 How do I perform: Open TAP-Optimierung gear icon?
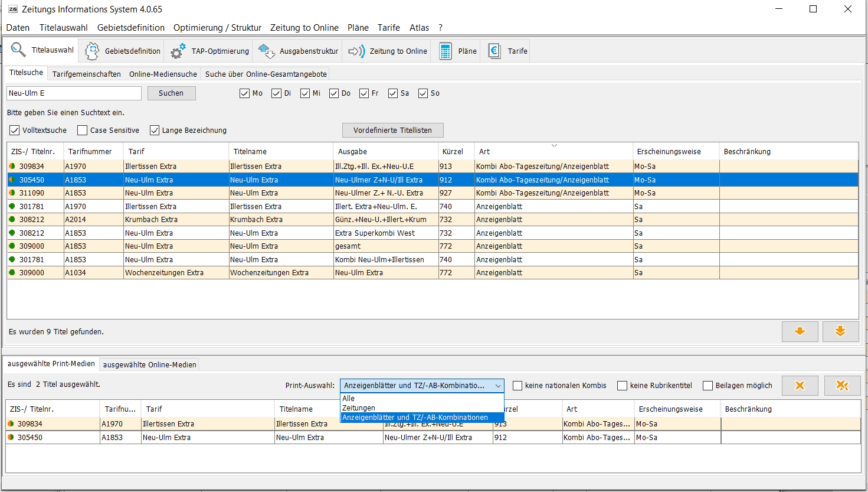coord(178,51)
